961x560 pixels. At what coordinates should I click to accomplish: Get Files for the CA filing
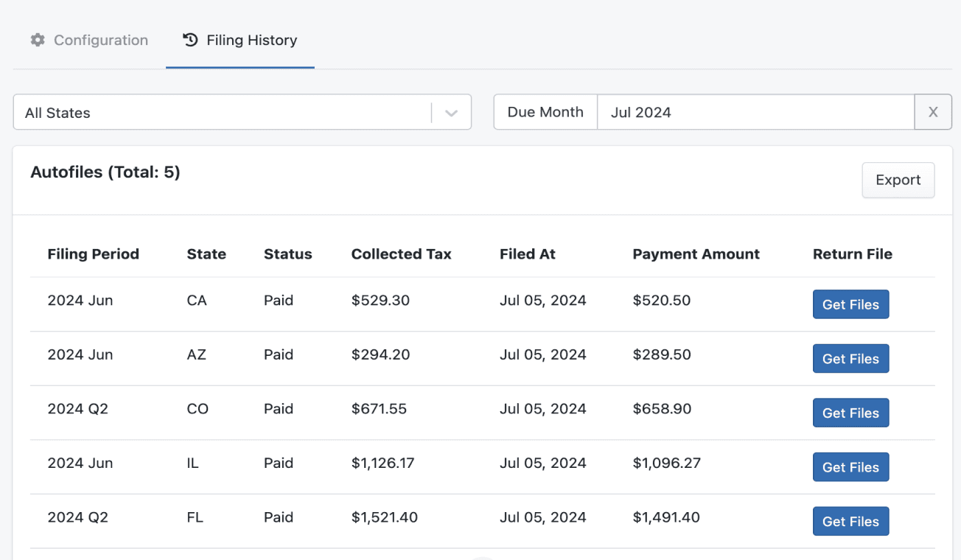[x=850, y=304]
